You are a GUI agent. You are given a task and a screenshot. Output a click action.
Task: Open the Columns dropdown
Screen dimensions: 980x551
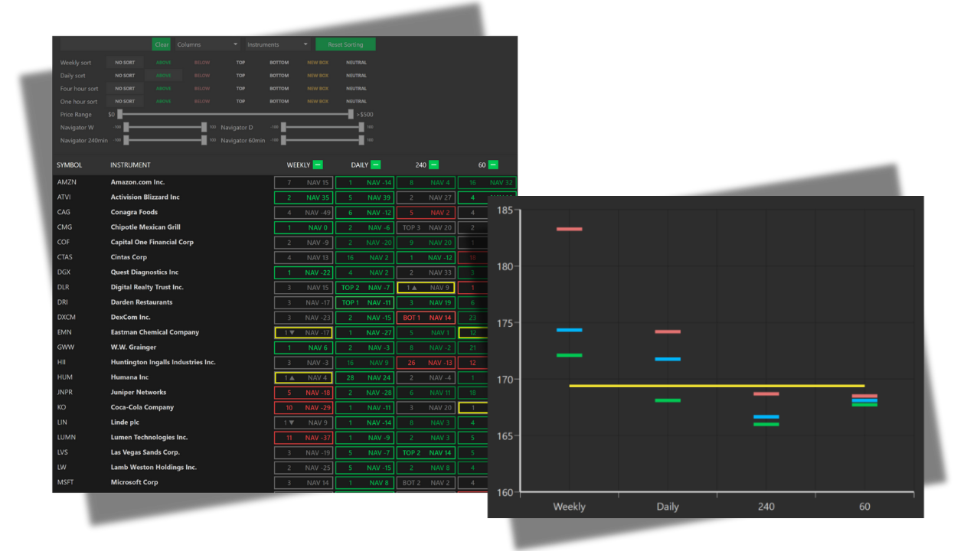(207, 44)
